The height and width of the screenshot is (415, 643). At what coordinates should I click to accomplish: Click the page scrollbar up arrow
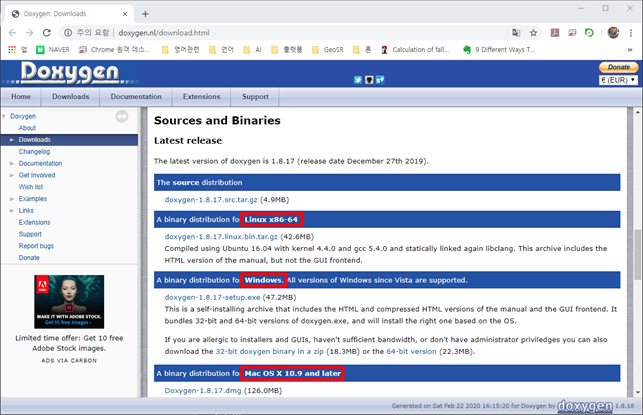[638, 112]
